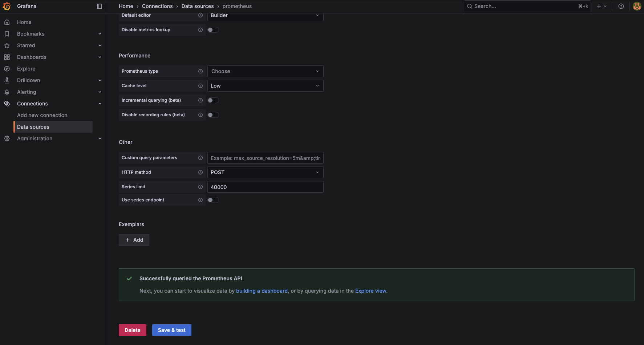The height and width of the screenshot is (345, 644).
Task: Toggle the sidebar dock menu icon
Action: coord(100,6)
